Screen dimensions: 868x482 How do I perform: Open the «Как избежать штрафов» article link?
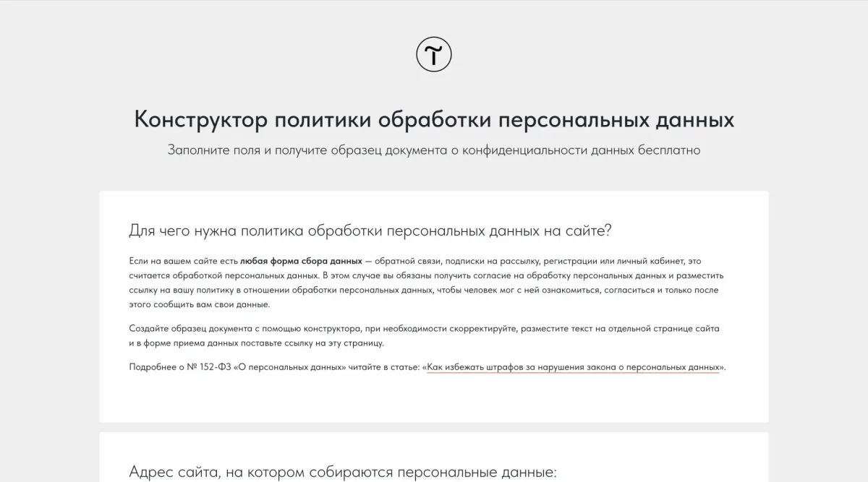[574, 367]
